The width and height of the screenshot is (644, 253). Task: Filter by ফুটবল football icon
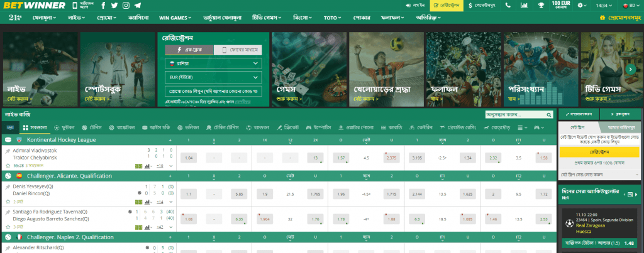click(x=64, y=127)
